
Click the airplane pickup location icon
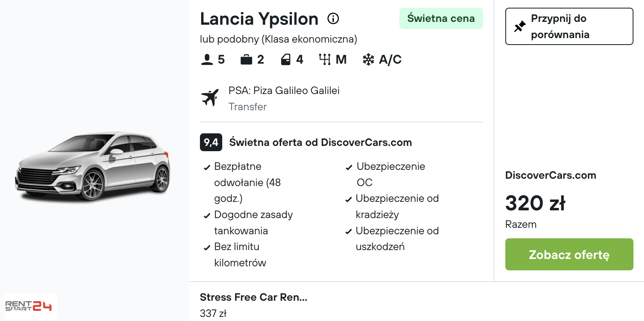click(210, 98)
